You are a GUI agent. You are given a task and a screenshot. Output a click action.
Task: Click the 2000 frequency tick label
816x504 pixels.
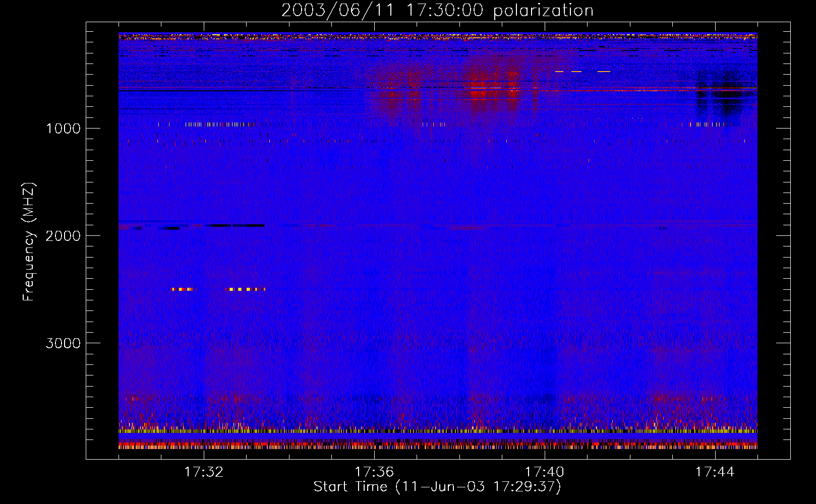point(63,236)
